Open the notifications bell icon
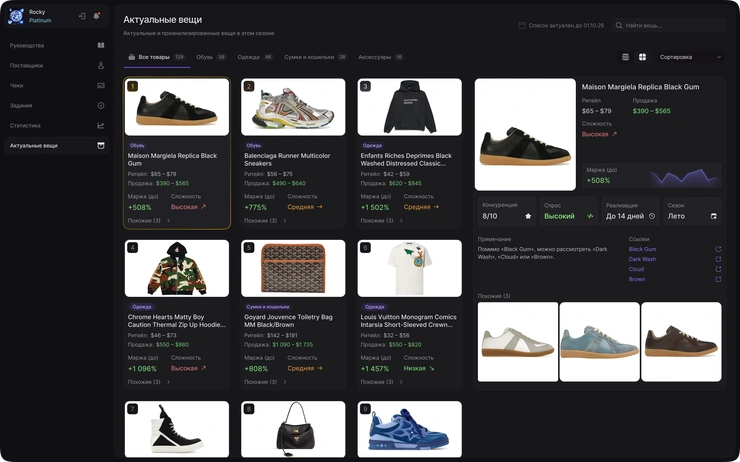The width and height of the screenshot is (740, 462). (96, 16)
